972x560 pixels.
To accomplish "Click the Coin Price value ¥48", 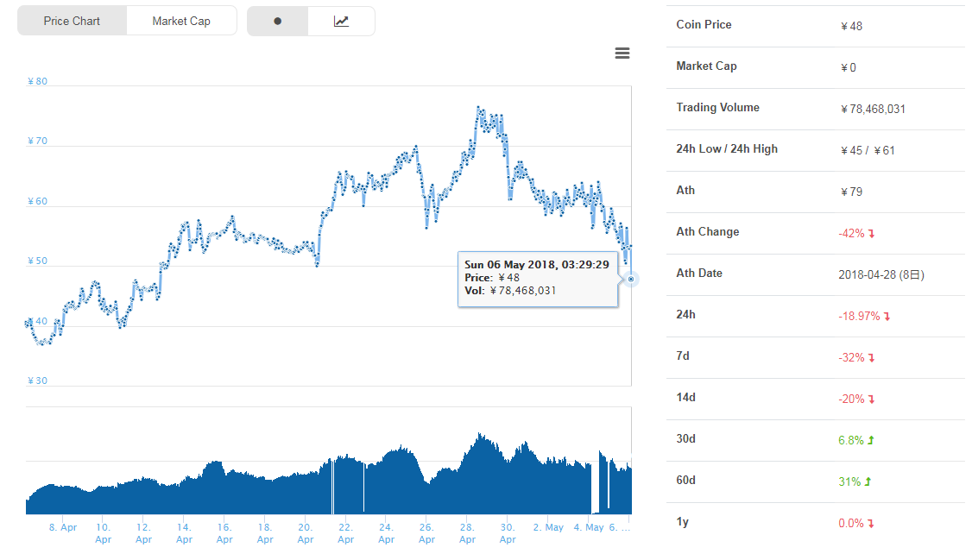I will (851, 26).
